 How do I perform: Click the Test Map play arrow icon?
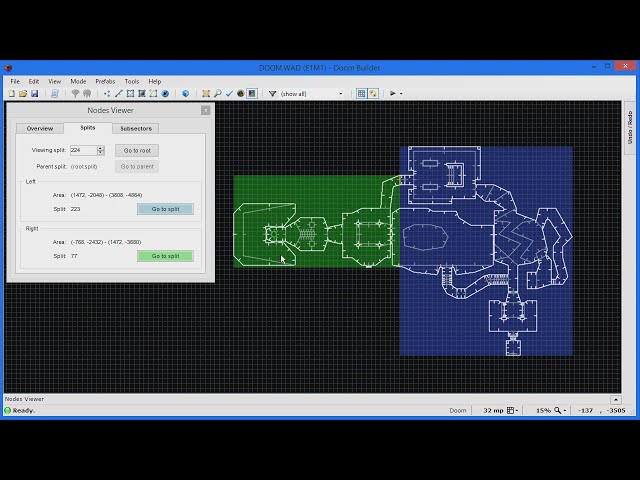(393, 93)
